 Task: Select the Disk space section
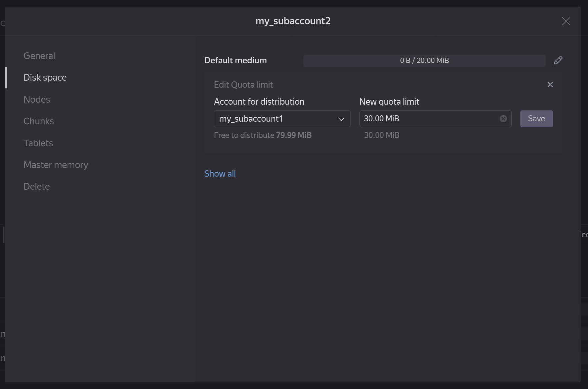coord(45,77)
